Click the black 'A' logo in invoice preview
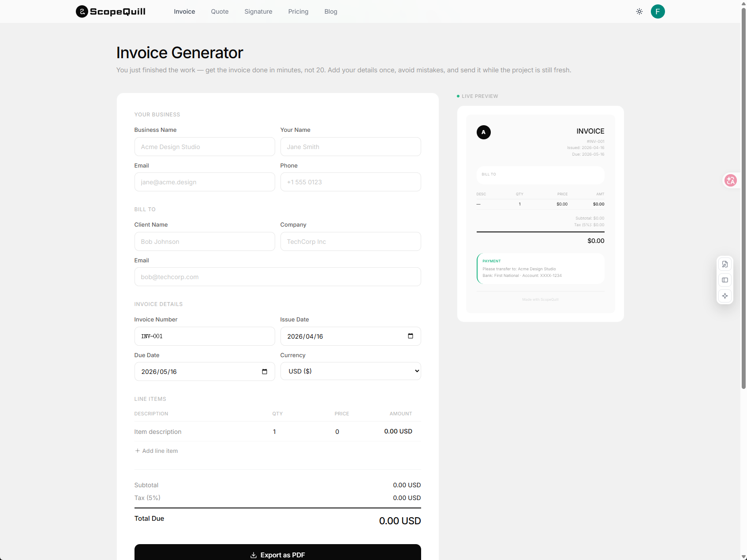Image resolution: width=747 pixels, height=560 pixels. pos(484,132)
